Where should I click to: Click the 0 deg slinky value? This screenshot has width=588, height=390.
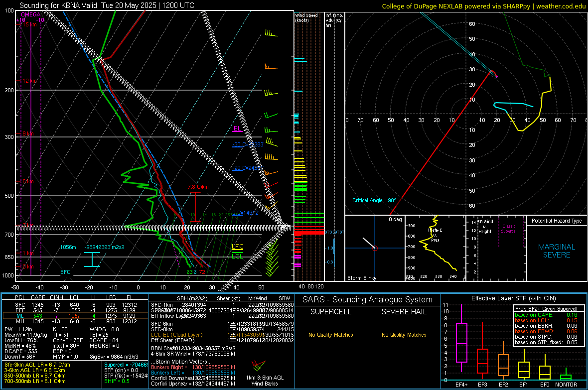tap(395, 219)
